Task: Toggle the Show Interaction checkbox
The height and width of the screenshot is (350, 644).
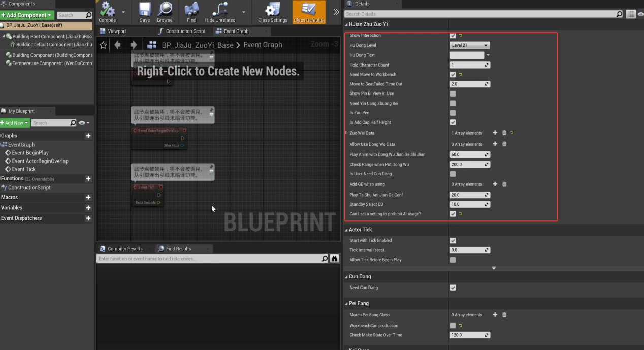Action: [x=453, y=36]
